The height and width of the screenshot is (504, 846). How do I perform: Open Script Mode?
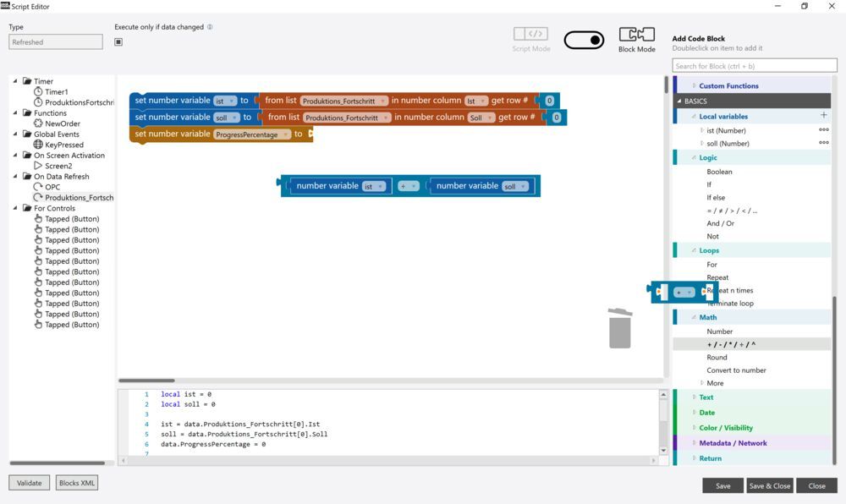[x=530, y=34]
